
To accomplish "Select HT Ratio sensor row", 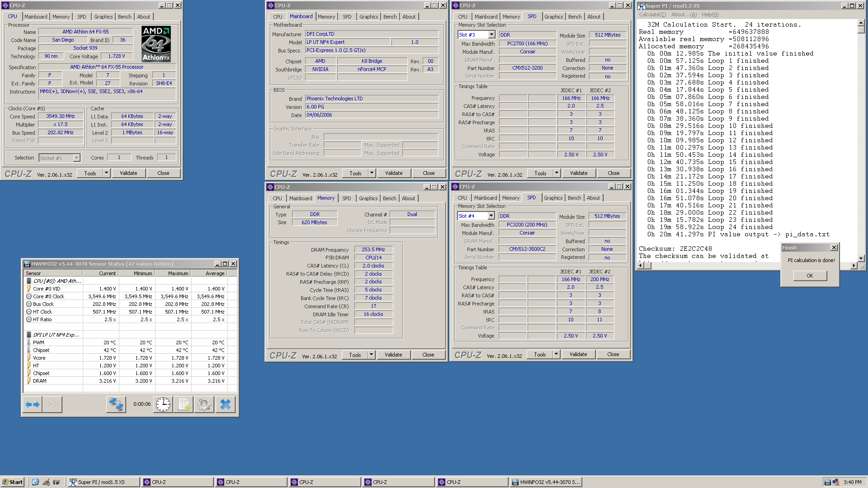I will tap(130, 319).
